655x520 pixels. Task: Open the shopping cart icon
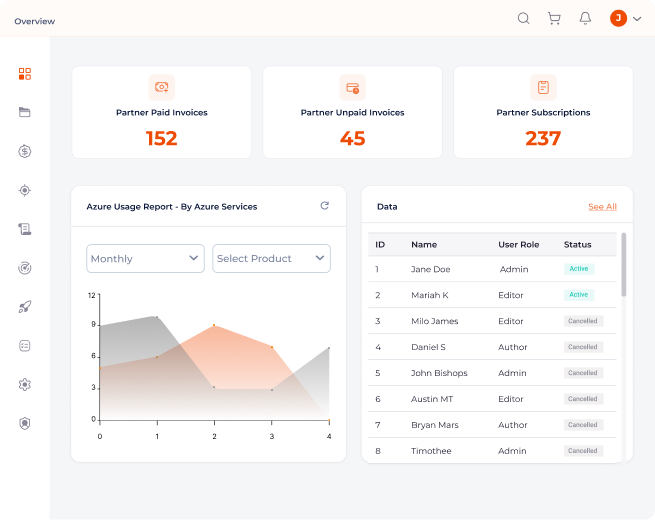554,18
